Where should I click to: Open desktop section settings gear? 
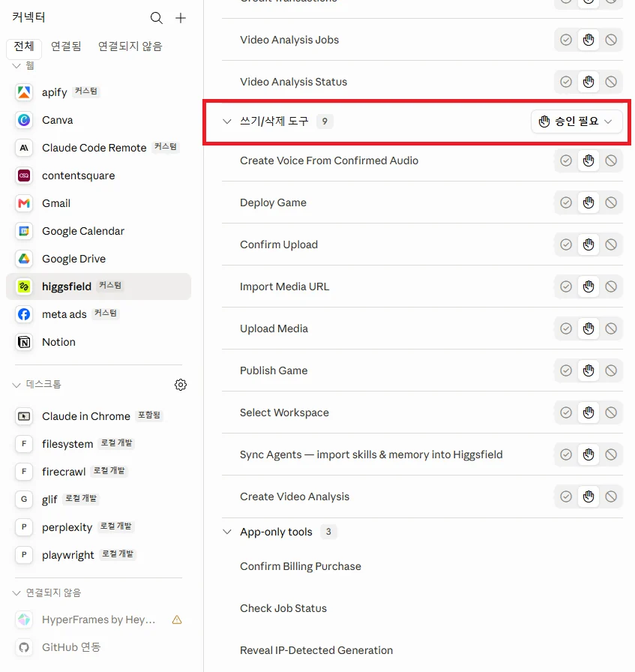coord(181,385)
